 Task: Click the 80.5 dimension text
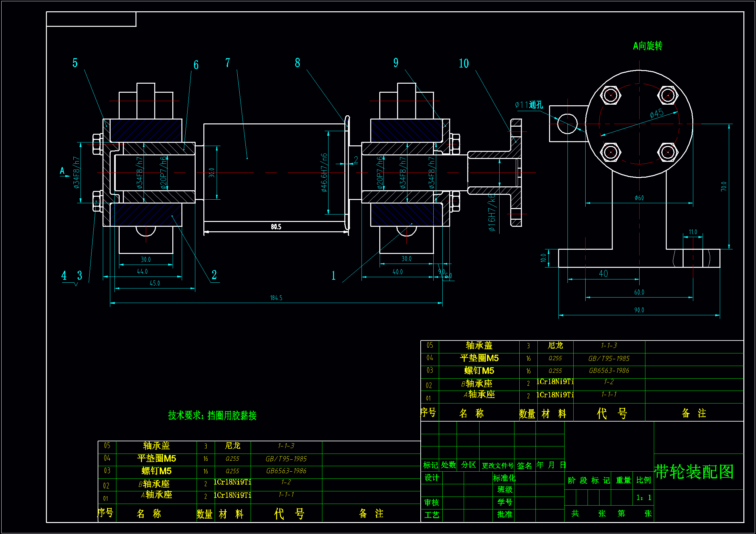[x=276, y=227]
